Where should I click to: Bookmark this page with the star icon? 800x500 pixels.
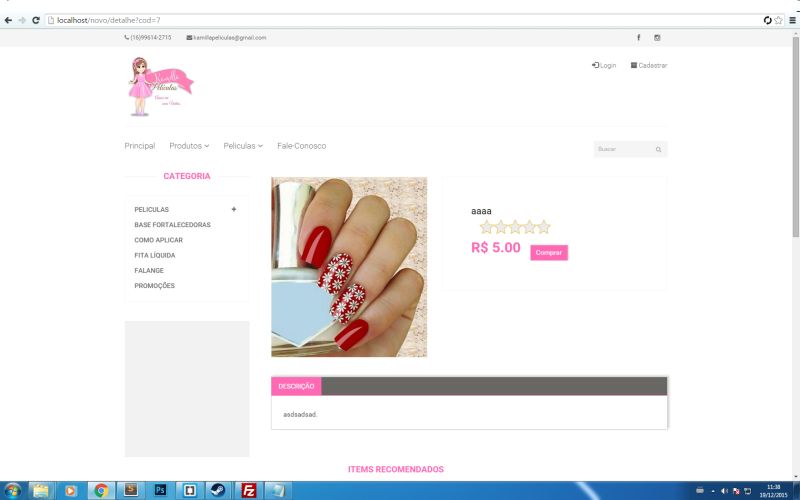click(x=779, y=20)
